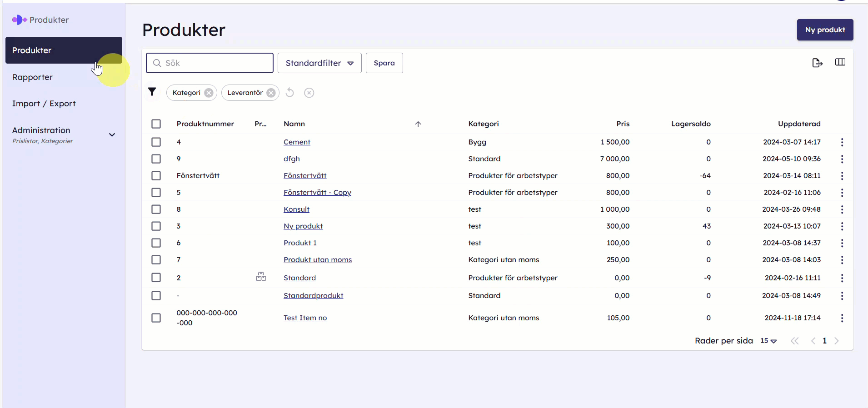Open the column layout icon

click(840, 62)
